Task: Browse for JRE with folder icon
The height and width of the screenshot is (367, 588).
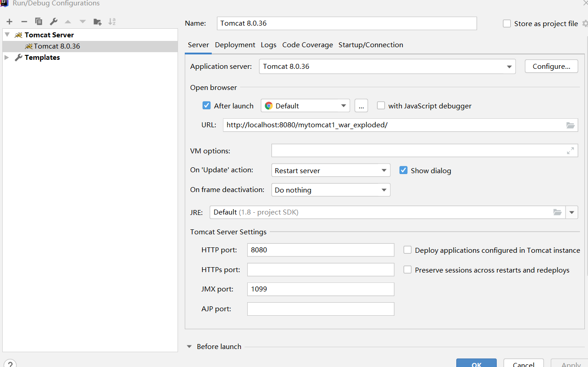Action: tap(557, 212)
